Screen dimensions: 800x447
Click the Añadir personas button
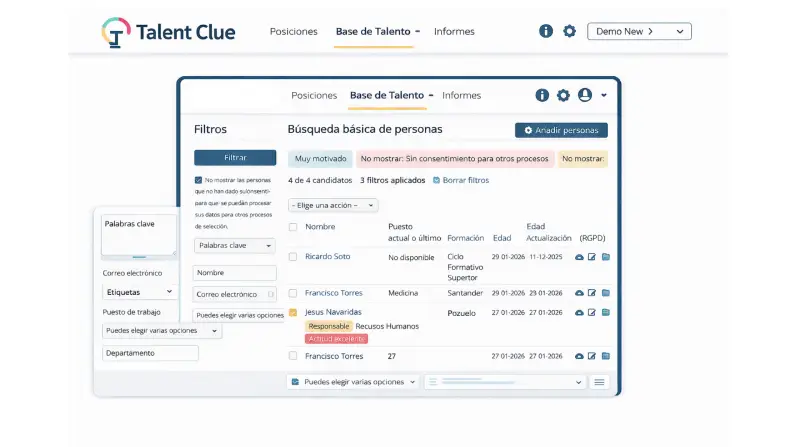(561, 130)
